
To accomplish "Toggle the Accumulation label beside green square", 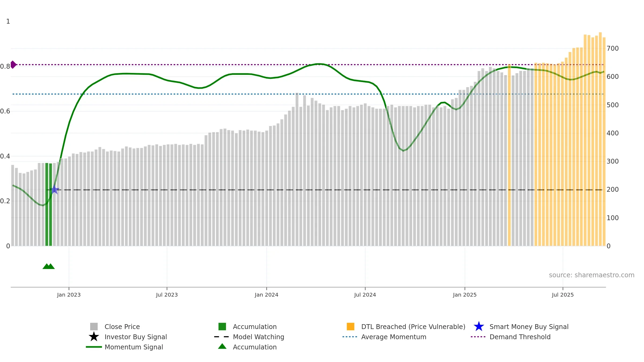I will point(255,327).
